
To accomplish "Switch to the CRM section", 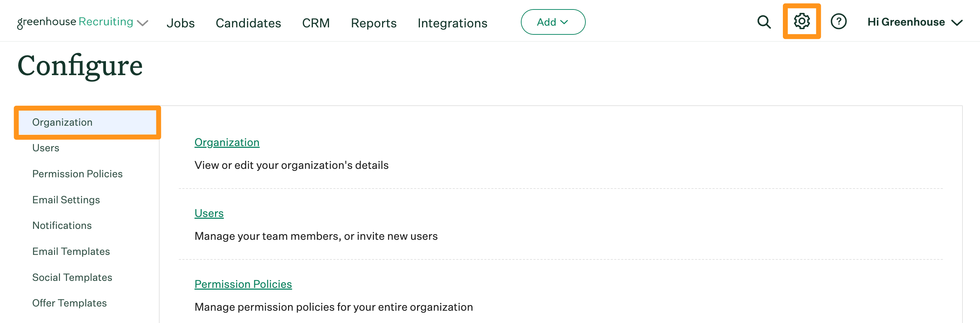I will point(316,23).
